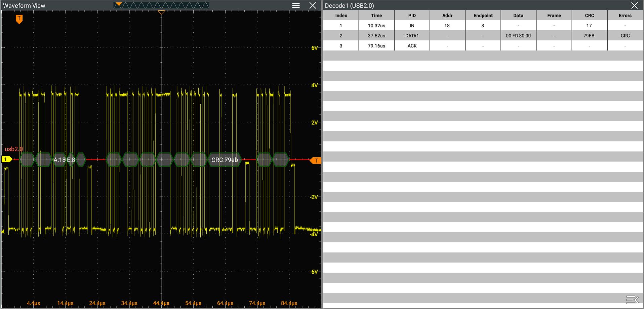644x309 pixels.
Task: Click the waveform overview navigation bar
Action: coord(161,5)
